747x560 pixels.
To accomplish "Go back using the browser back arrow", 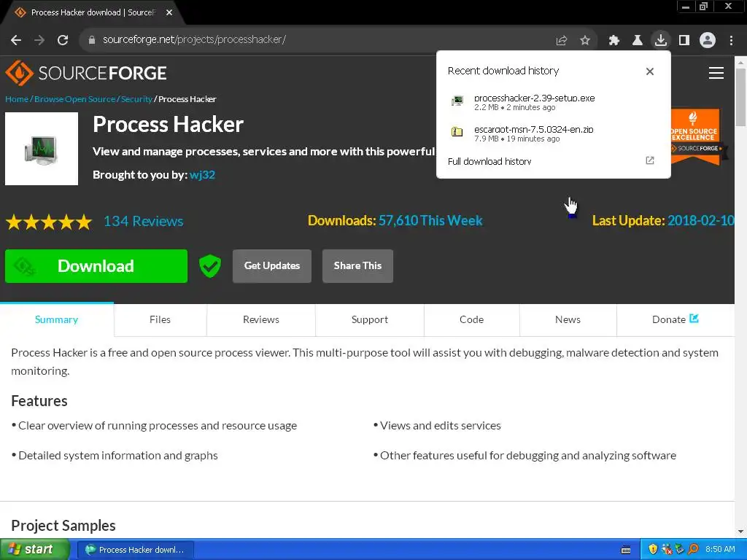I will (x=16, y=40).
